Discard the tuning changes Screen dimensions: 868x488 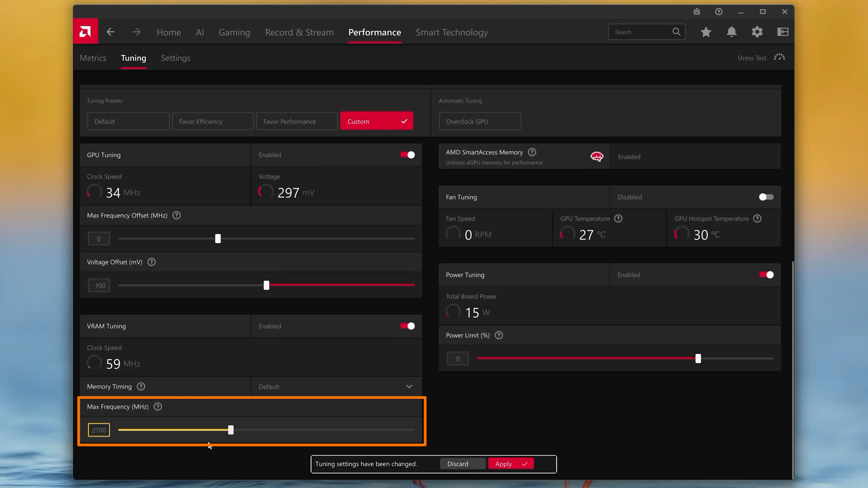pyautogui.click(x=462, y=464)
